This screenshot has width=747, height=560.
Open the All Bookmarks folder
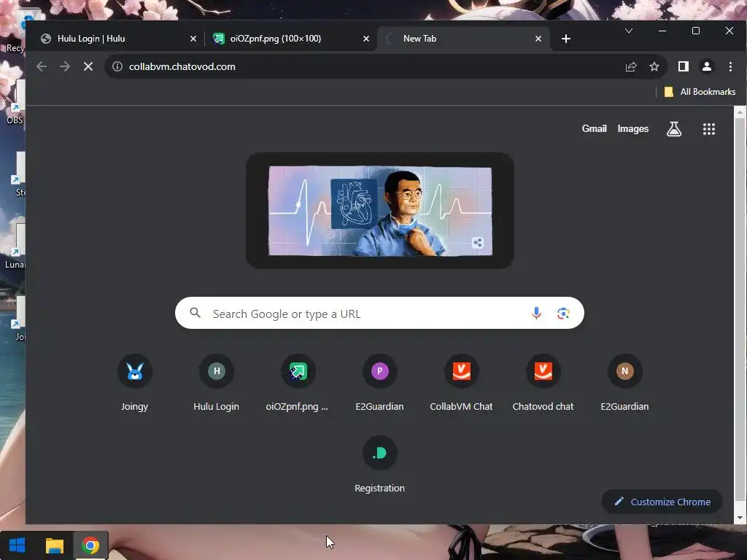tap(700, 92)
